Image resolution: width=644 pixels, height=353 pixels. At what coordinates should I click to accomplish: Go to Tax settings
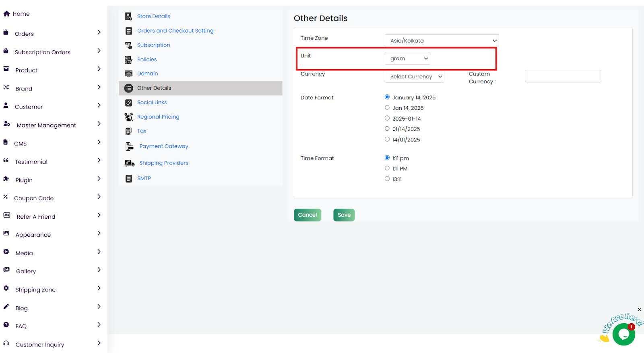pyautogui.click(x=142, y=131)
